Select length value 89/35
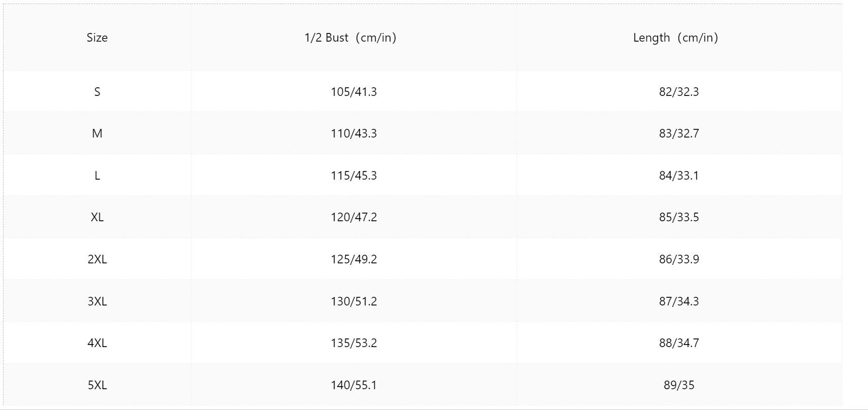Image resolution: width=868 pixels, height=410 pixels. tap(679, 385)
